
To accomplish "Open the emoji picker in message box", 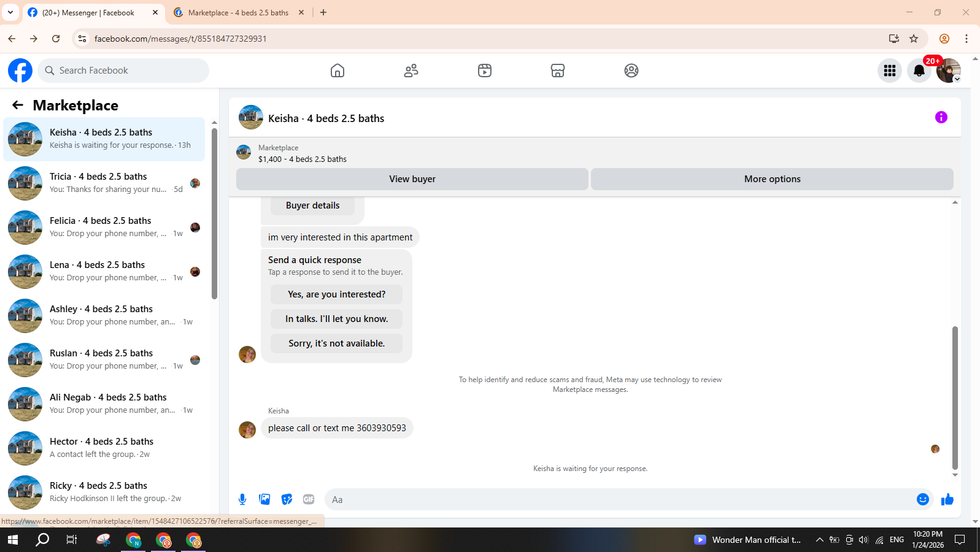I will point(923,499).
